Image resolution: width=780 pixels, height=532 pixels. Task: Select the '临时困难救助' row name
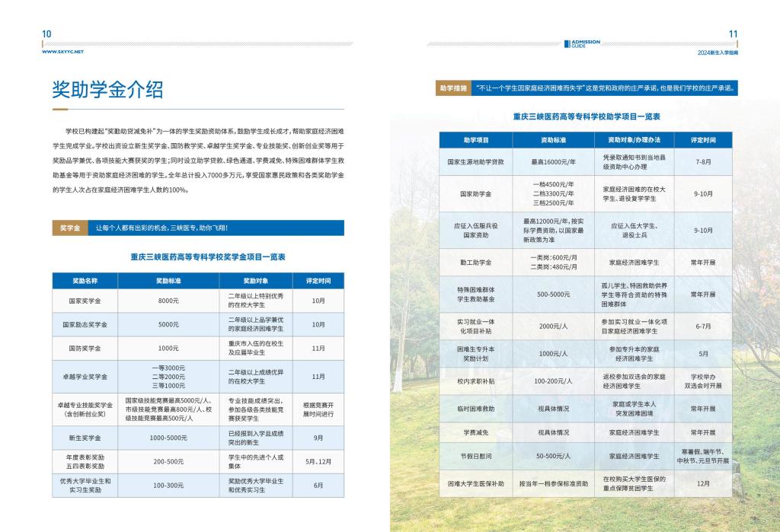476,409
